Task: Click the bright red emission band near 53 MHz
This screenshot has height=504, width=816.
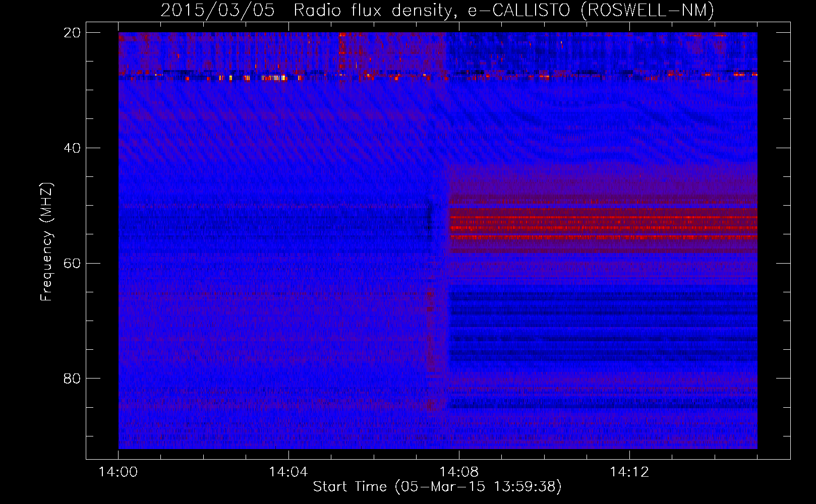Action: click(x=603, y=223)
